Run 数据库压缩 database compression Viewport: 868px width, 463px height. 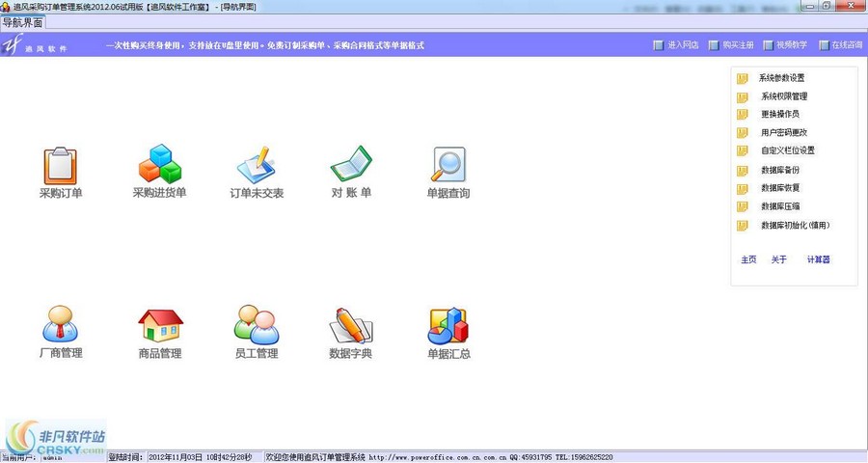(x=780, y=206)
